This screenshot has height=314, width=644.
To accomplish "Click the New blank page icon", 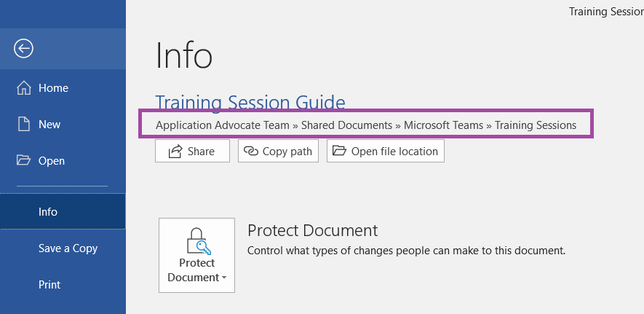I will 23,124.
